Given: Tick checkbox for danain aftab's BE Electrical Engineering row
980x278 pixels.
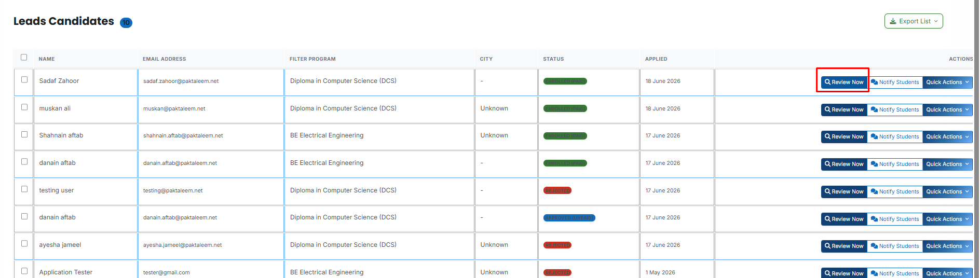Looking at the screenshot, I should pyautogui.click(x=24, y=162).
